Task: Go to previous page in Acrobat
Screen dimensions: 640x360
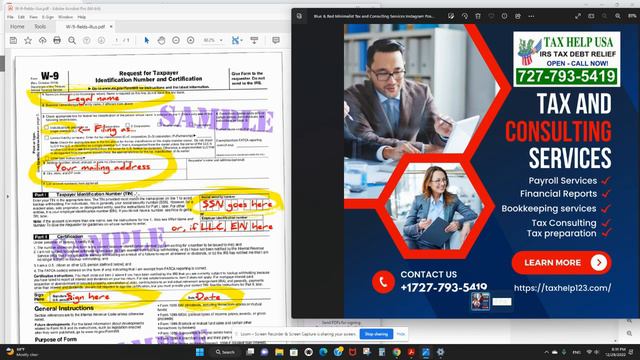Action: 87,40
